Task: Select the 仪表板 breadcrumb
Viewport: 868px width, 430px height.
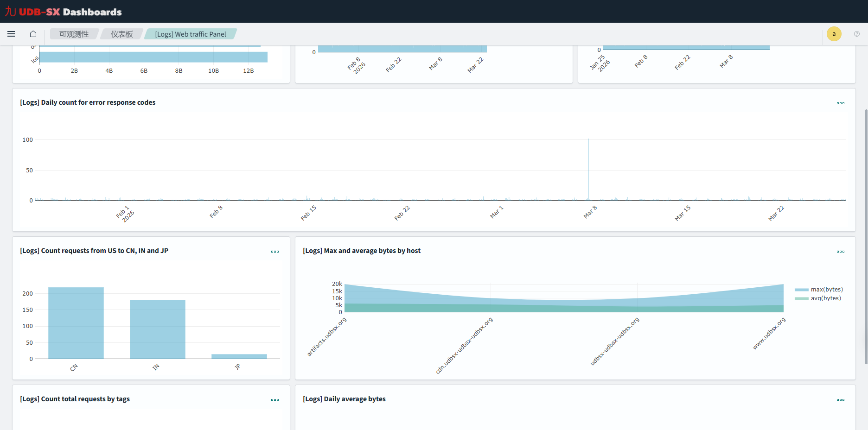Action: tap(121, 34)
